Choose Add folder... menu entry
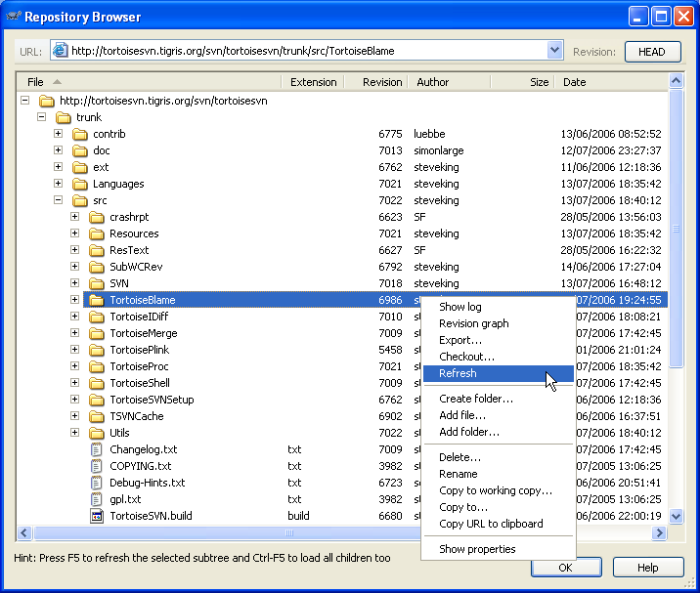Image resolution: width=700 pixels, height=593 pixels. 499,432
